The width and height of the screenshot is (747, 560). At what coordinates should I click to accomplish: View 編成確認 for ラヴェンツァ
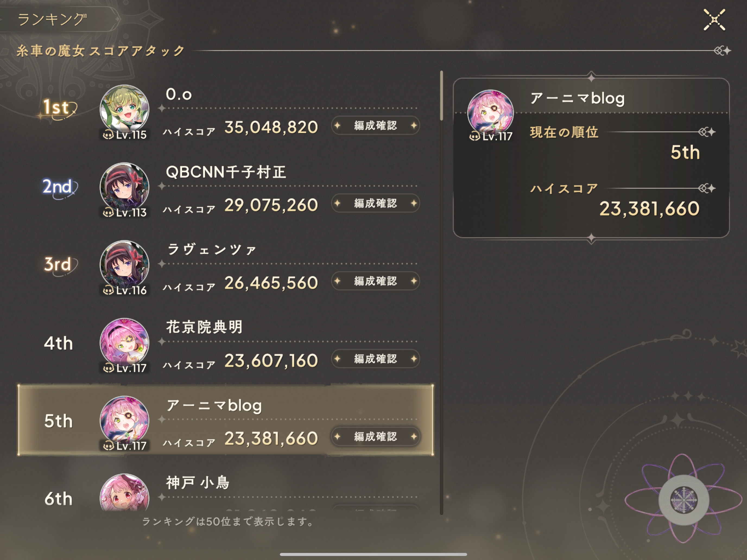(x=375, y=281)
